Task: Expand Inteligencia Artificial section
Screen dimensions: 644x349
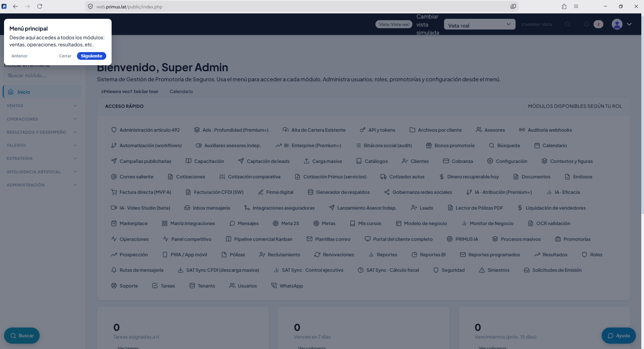Action: pyautogui.click(x=42, y=172)
